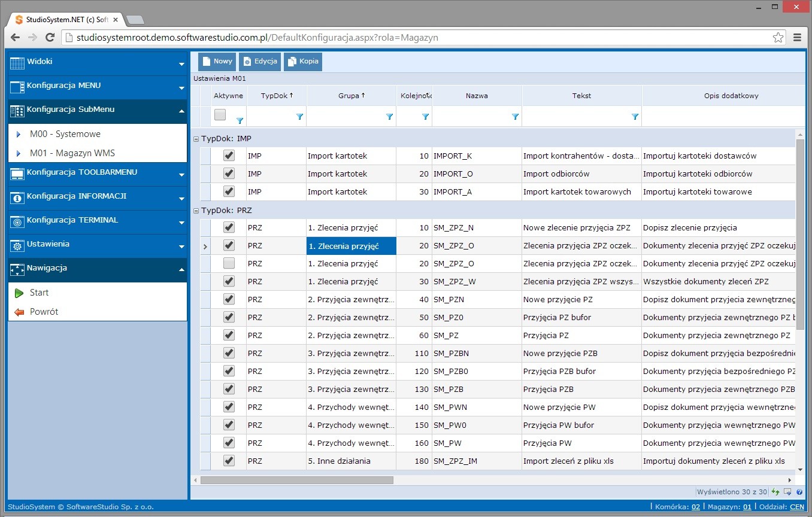
Task: Click the green refresh arrows icon in grid footer
Action: coord(775,492)
